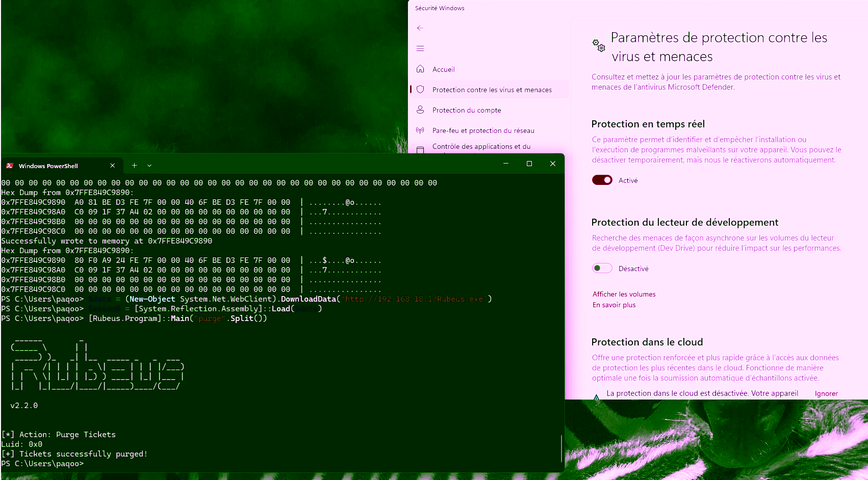868x480 pixels.
Task: Minimize the PowerShell window
Action: (x=506, y=164)
